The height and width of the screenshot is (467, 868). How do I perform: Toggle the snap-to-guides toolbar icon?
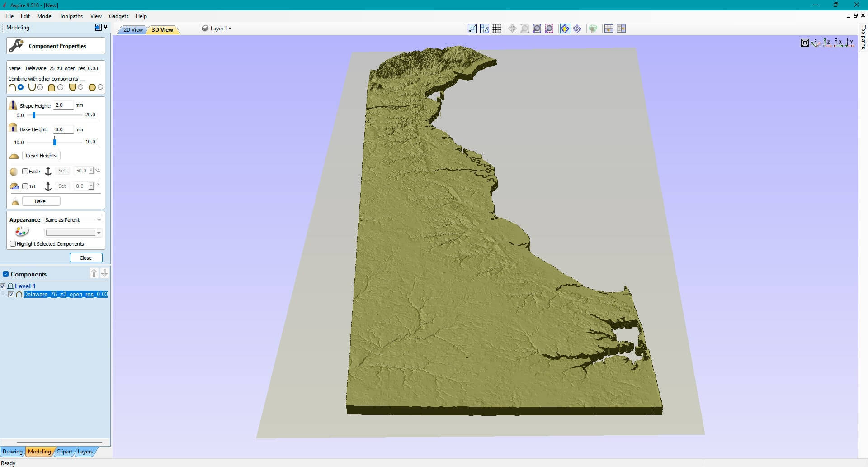[485, 29]
